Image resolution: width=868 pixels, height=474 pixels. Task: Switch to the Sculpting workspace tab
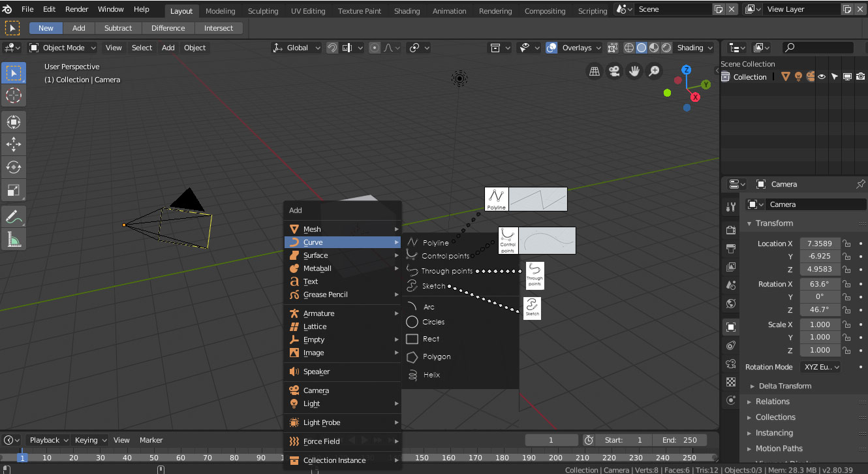[263, 11]
